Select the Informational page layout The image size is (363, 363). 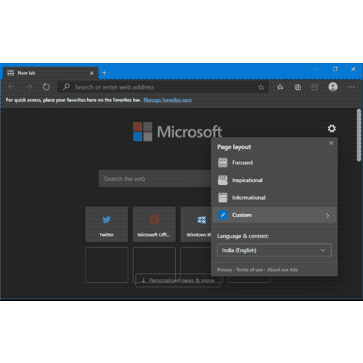coord(274,198)
